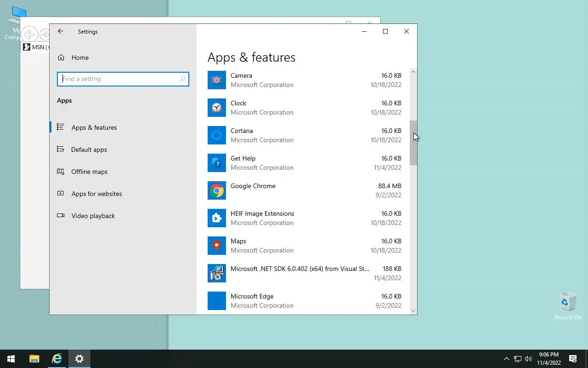Click the Find a setting field
Image resolution: width=588 pixels, height=368 pixels.
(x=123, y=79)
